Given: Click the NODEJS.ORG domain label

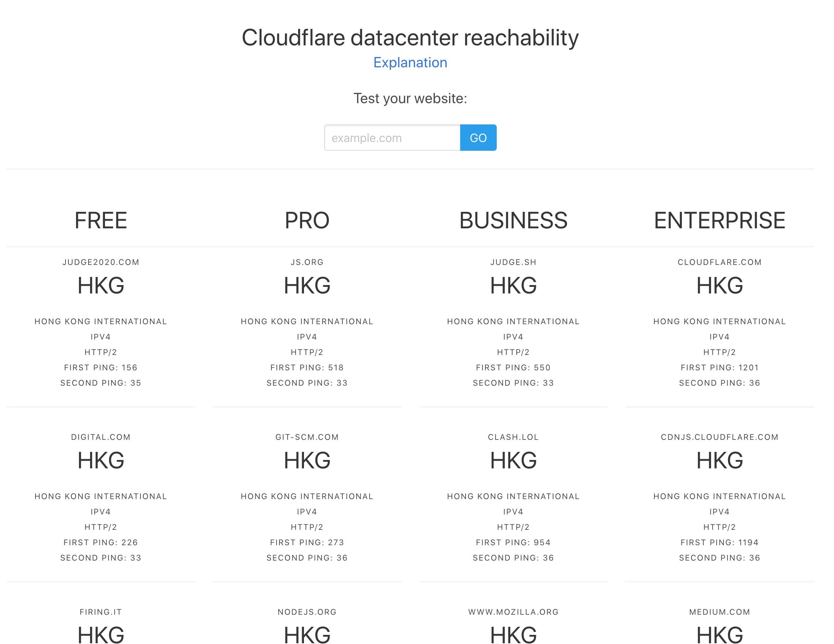Looking at the screenshot, I should click(307, 612).
